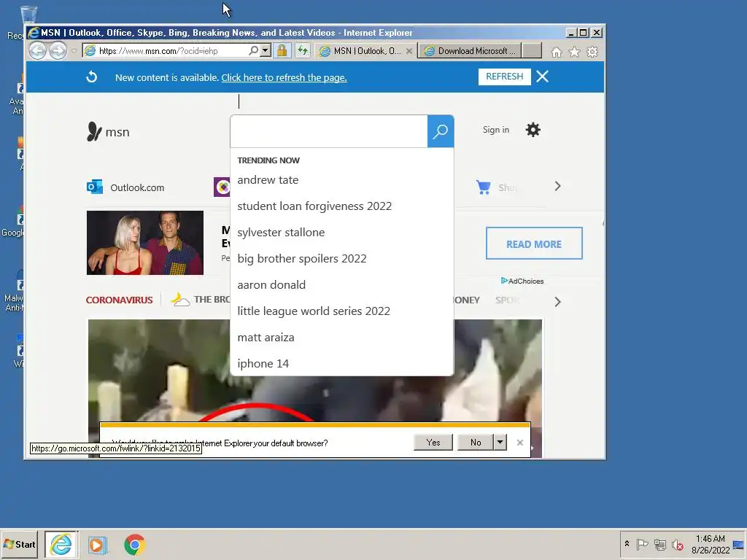Open the Internet Explorer Tools gear

592,52
